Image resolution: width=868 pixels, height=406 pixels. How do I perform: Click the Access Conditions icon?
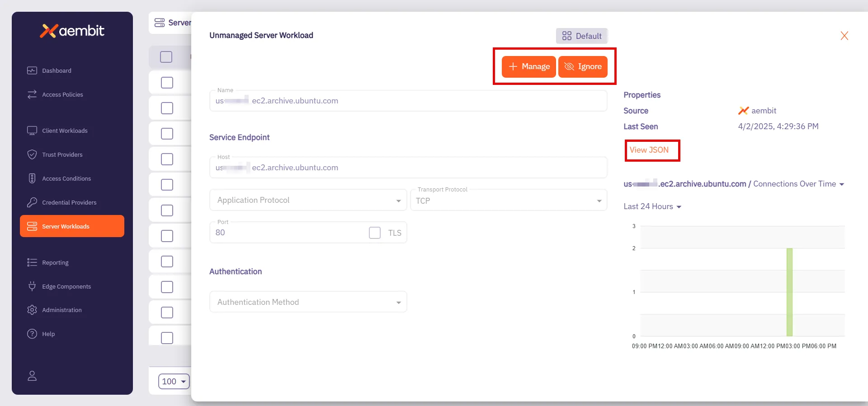pos(32,178)
